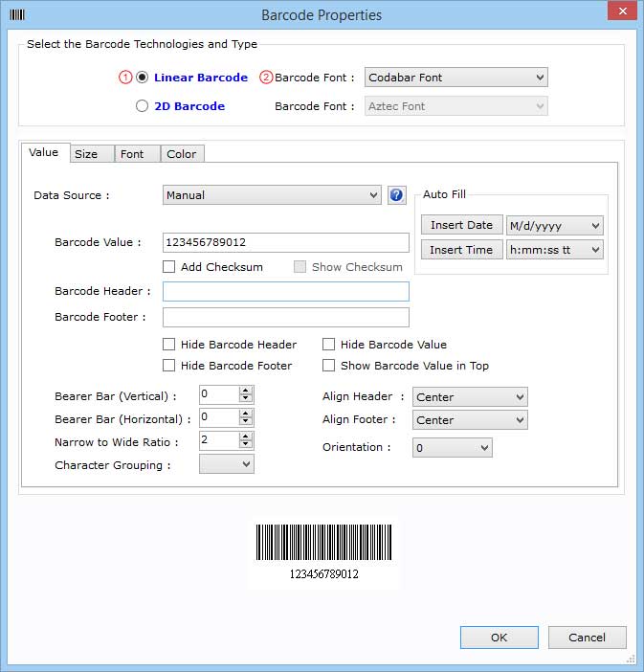Click the Barcode Header input field
This screenshot has height=672, width=644.
click(x=286, y=291)
